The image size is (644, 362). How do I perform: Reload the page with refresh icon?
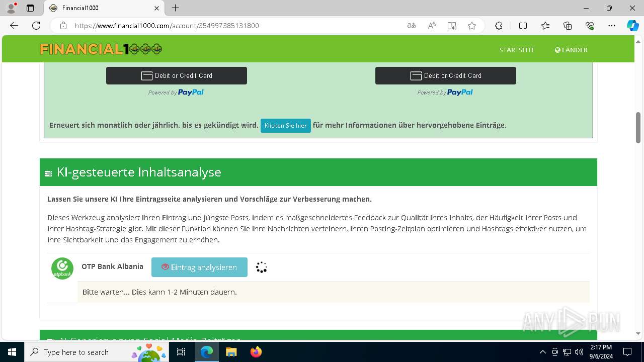click(36, 26)
